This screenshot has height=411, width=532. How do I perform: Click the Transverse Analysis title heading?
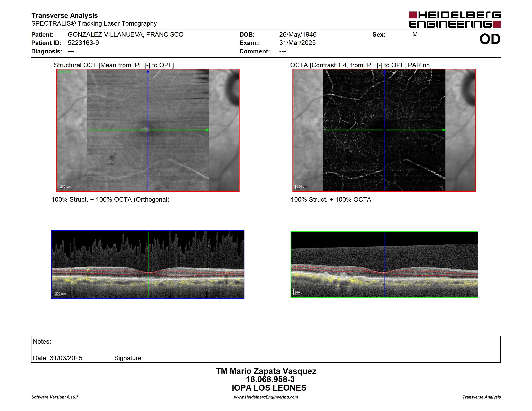[64, 15]
